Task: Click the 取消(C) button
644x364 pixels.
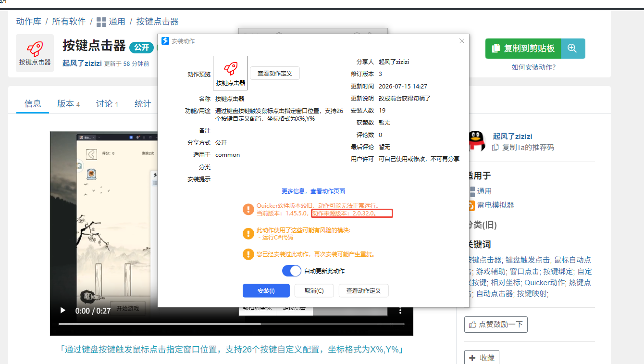Action: click(x=314, y=291)
